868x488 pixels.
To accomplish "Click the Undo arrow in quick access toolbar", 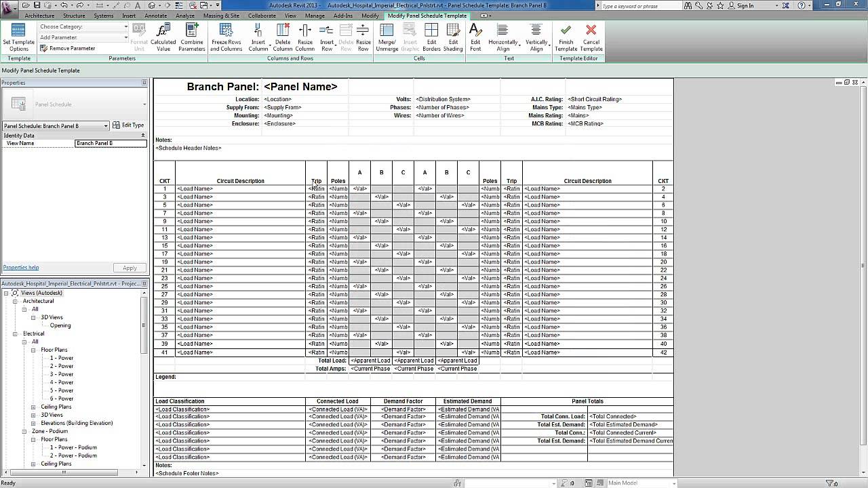I will [63, 5].
